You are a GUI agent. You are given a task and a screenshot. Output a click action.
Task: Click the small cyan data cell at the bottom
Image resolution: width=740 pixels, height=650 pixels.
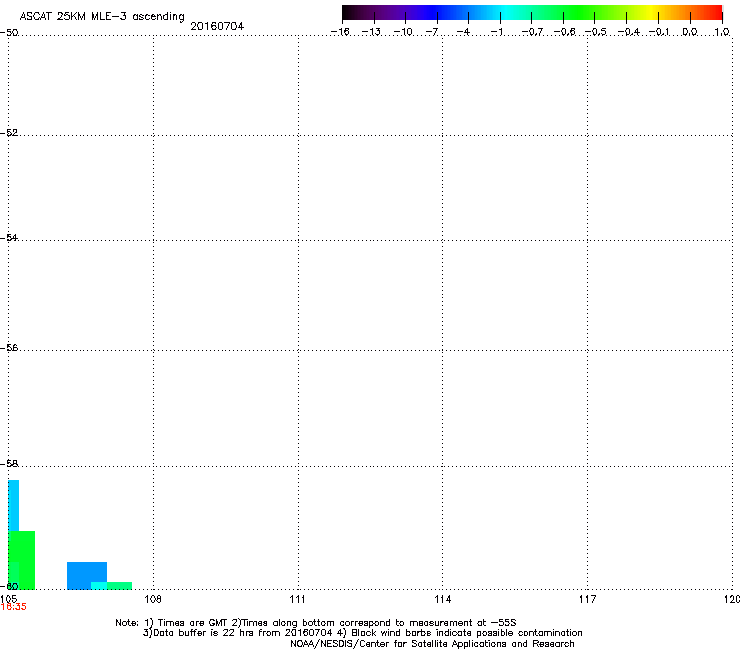coord(99,586)
